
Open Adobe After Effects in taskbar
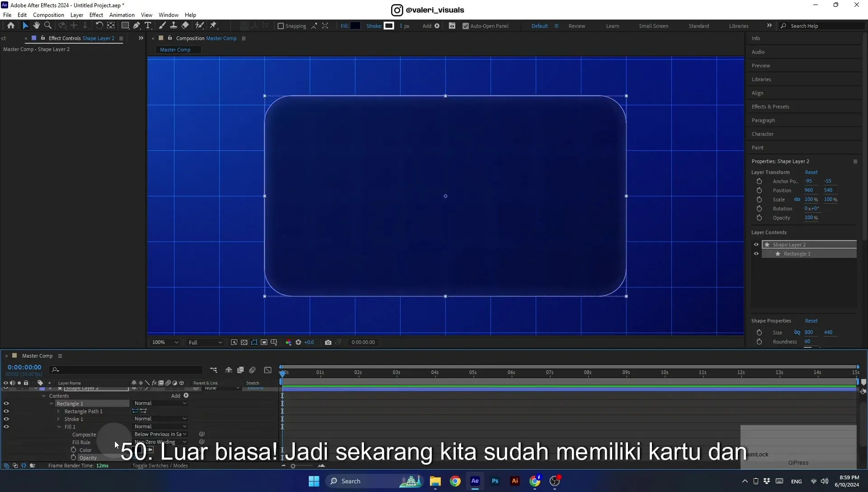pos(475,481)
